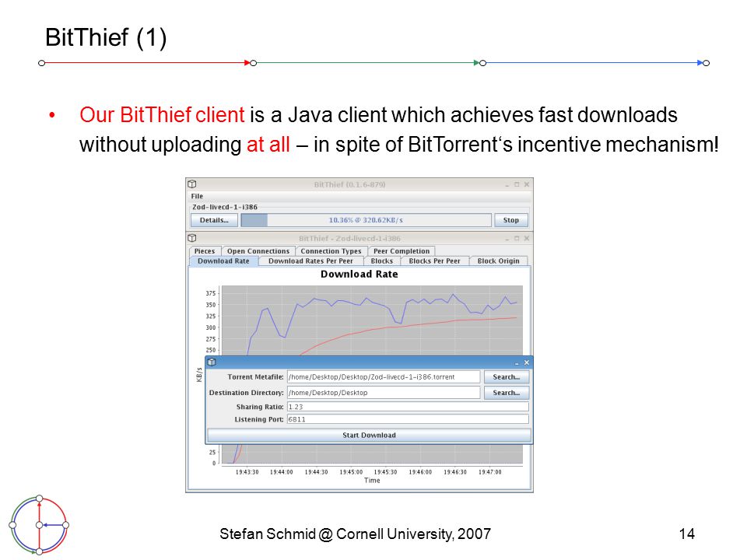Click the Zod-livecd-1-i386 torrent name label
747x560 pixels.
point(225,207)
